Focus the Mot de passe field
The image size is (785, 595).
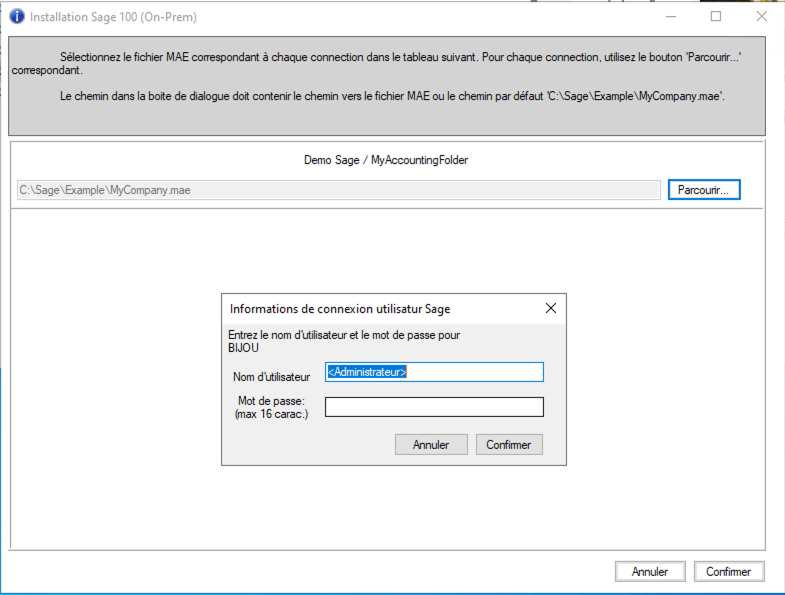coord(434,407)
